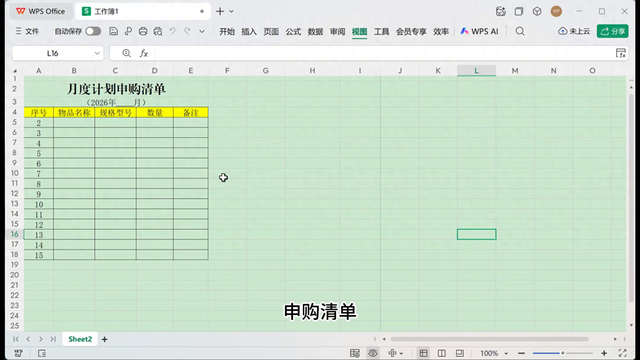The width and height of the screenshot is (640, 360).
Task: Click the 物品名称 header cell
Action: click(74, 113)
